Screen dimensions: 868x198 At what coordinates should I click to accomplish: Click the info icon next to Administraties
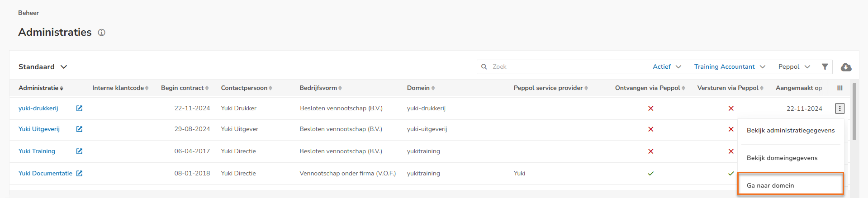[102, 33]
